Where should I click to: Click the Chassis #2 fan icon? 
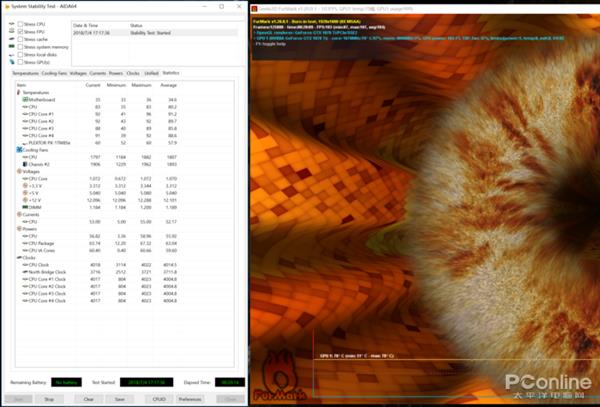24,164
